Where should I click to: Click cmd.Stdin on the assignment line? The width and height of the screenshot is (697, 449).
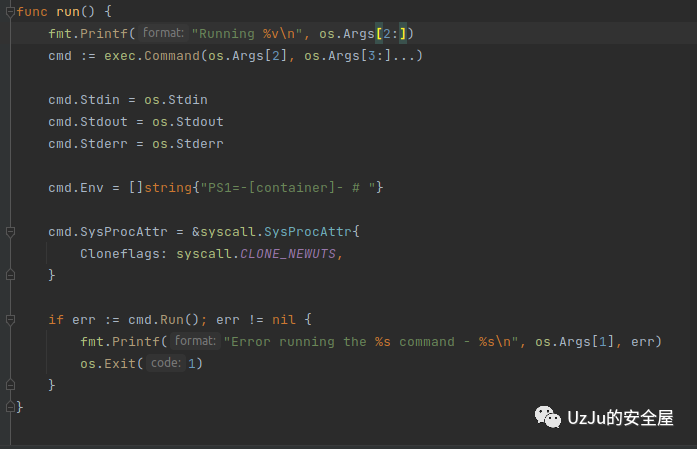(x=84, y=100)
